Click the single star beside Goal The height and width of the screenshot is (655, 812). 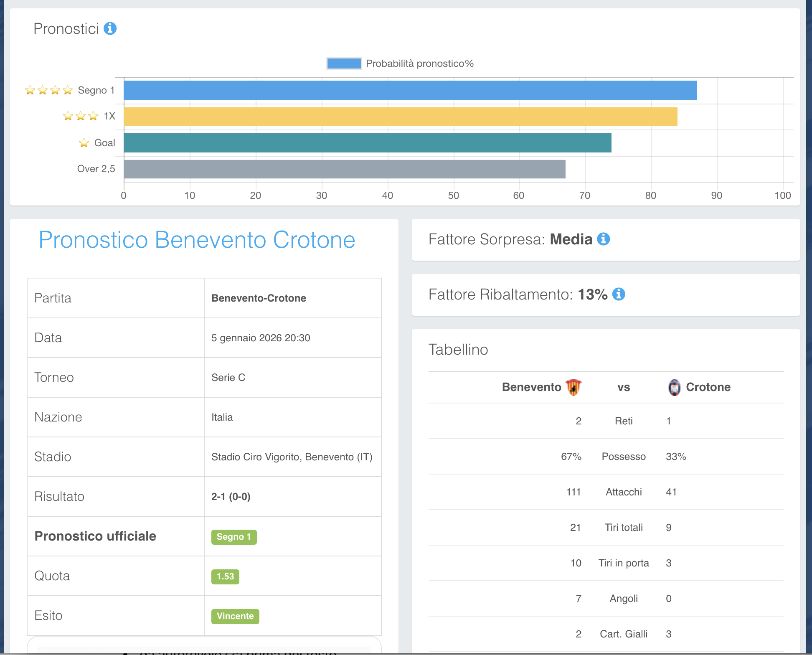coord(84,143)
